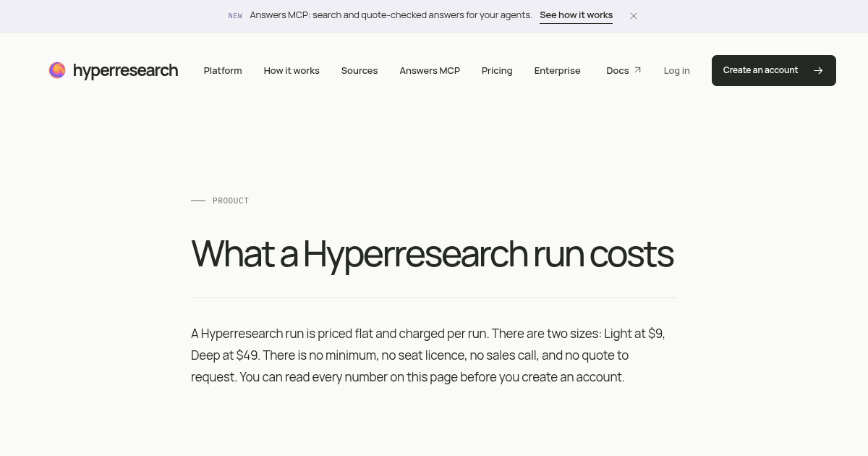Click the external-link arrow beside Docs
Image resolution: width=868 pixels, height=456 pixels.
click(637, 70)
